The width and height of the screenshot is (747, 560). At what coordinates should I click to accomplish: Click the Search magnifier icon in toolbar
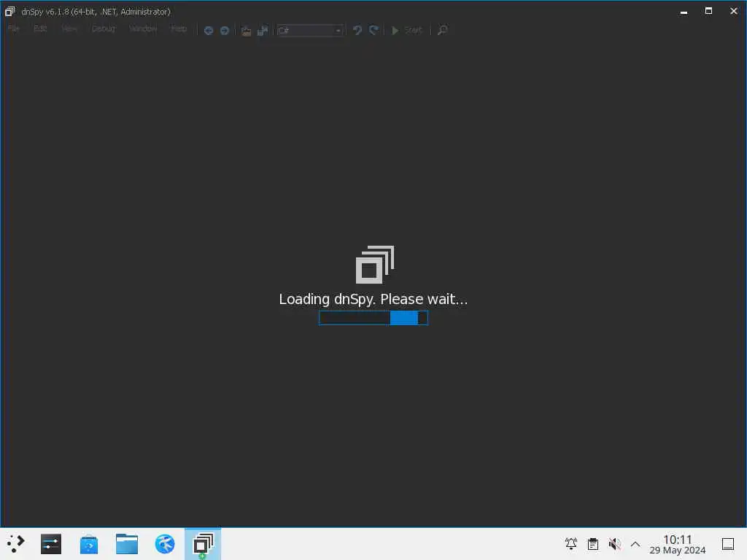click(443, 31)
